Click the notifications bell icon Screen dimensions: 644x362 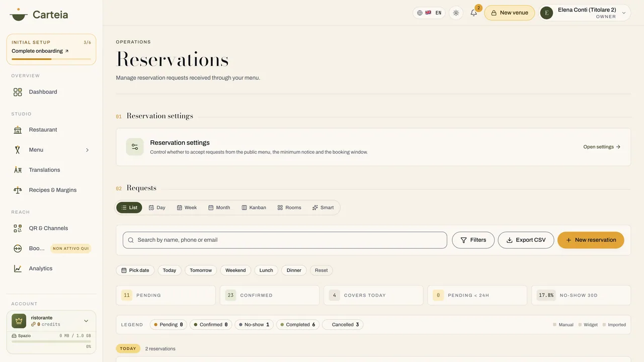[x=473, y=13]
